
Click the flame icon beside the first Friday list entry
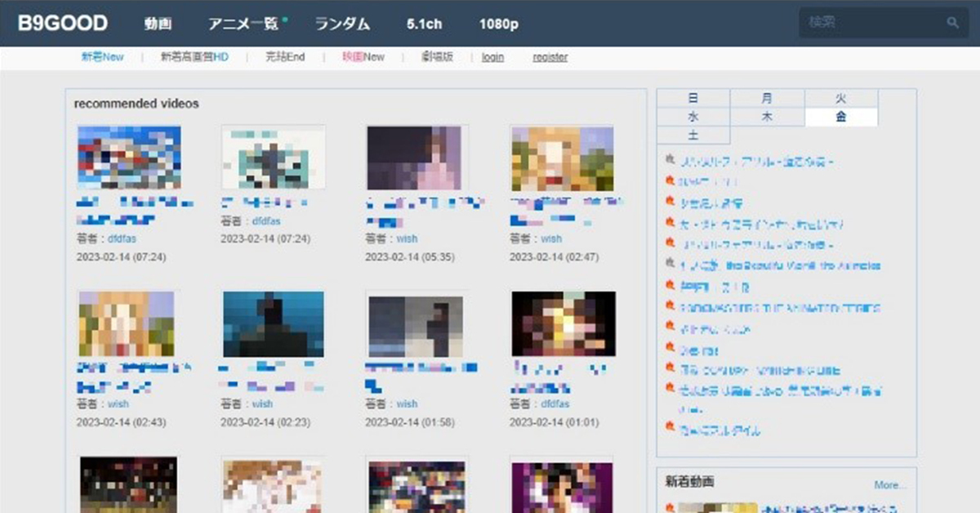[x=670, y=159]
